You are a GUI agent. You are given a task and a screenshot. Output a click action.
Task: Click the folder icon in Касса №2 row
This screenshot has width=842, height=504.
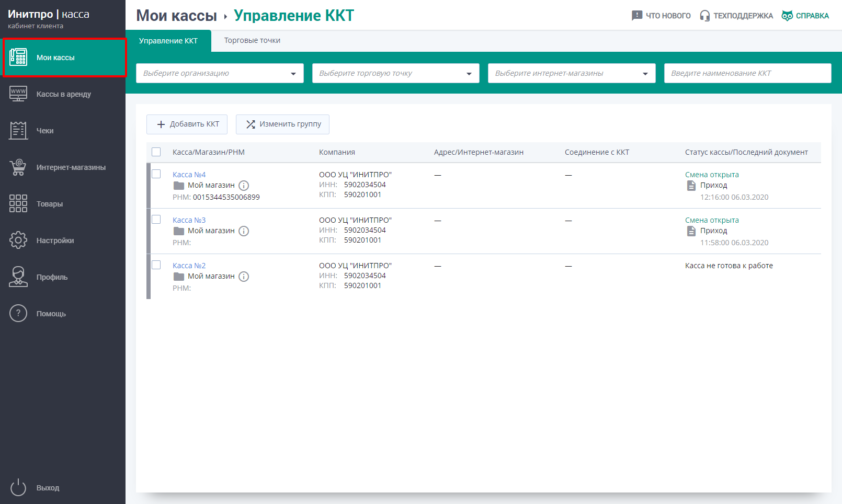pyautogui.click(x=179, y=277)
